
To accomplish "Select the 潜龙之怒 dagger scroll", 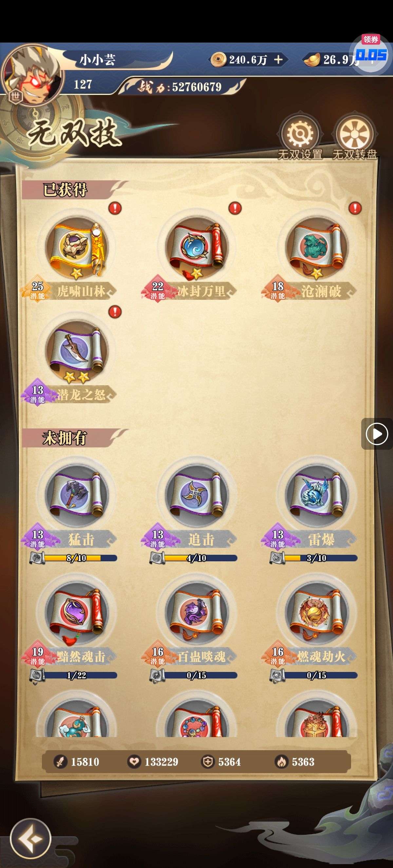I will [x=77, y=351].
